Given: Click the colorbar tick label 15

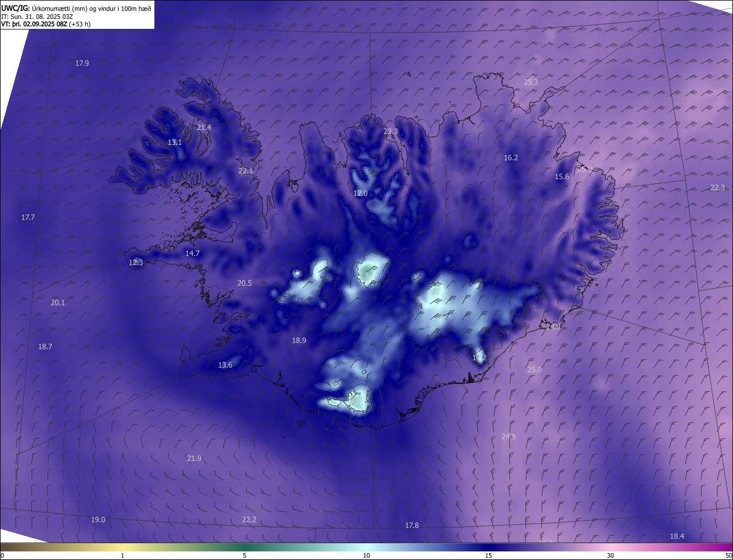Looking at the screenshot, I should pyautogui.click(x=488, y=555).
